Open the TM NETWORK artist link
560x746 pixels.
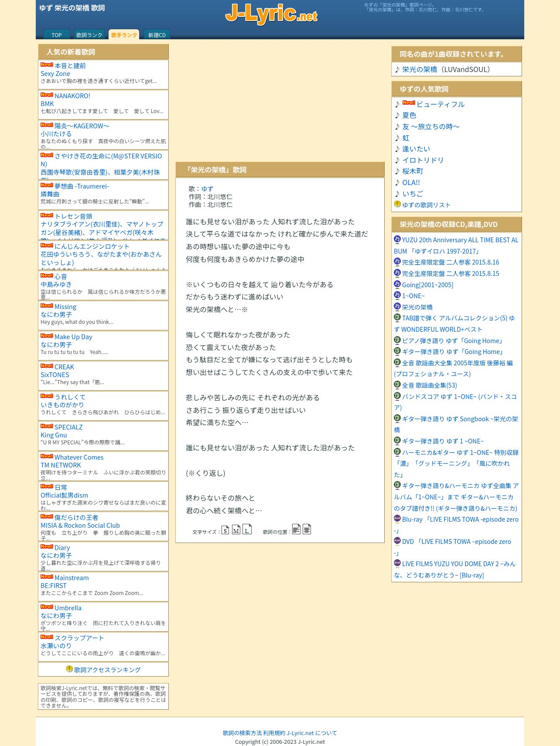click(x=61, y=465)
